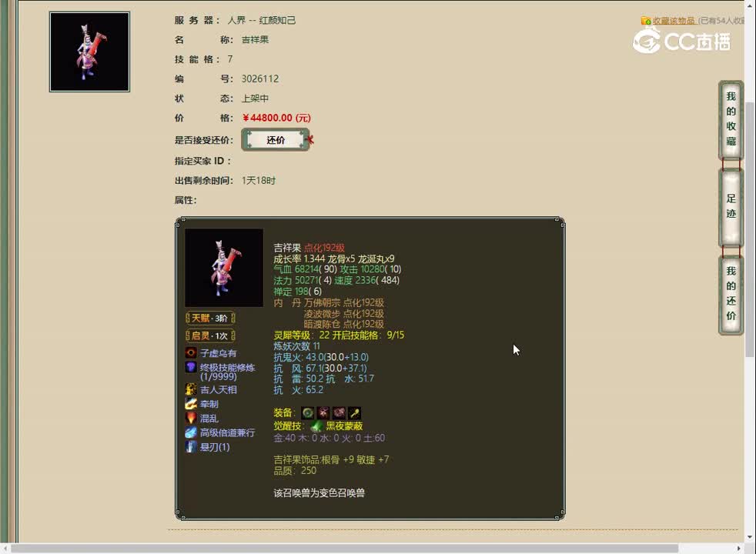Click 凌波微步 点化192级 inner pill
756x554 pixels.
(344, 314)
